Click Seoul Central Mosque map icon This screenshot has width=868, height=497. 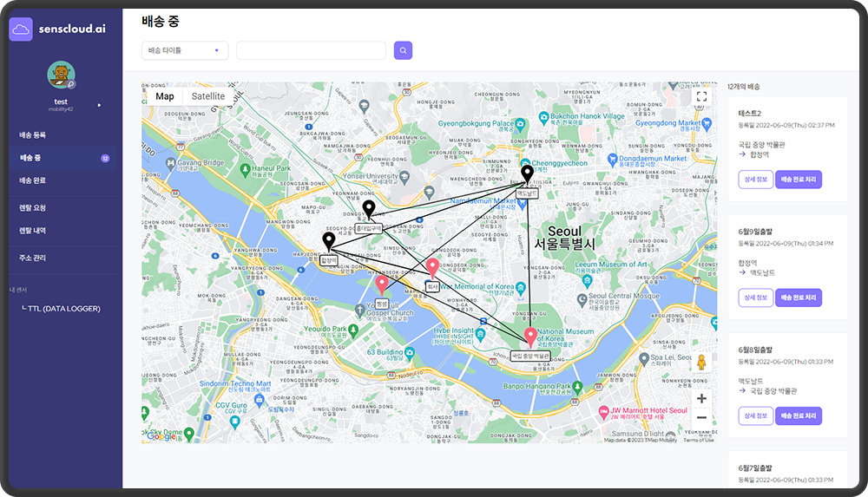click(x=582, y=300)
